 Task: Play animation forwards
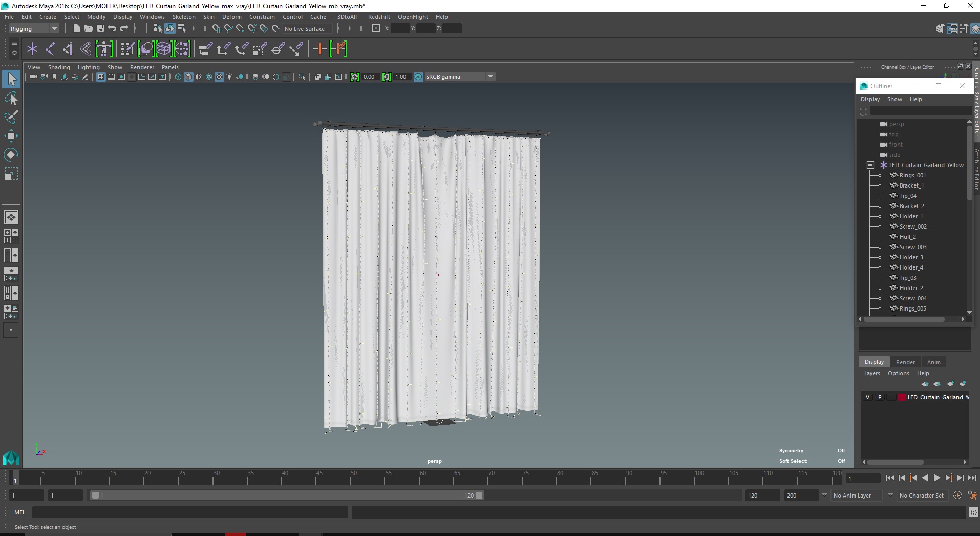coord(936,478)
